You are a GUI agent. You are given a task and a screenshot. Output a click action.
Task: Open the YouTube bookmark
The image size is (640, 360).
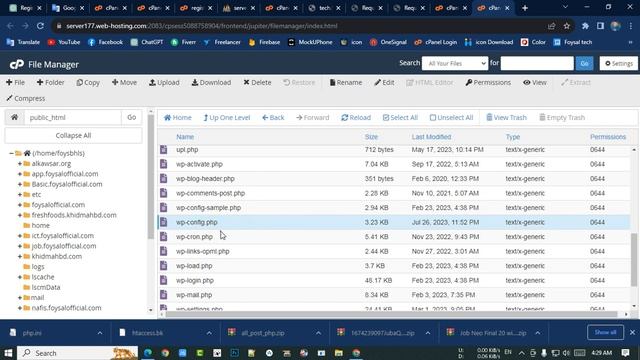pos(64,42)
